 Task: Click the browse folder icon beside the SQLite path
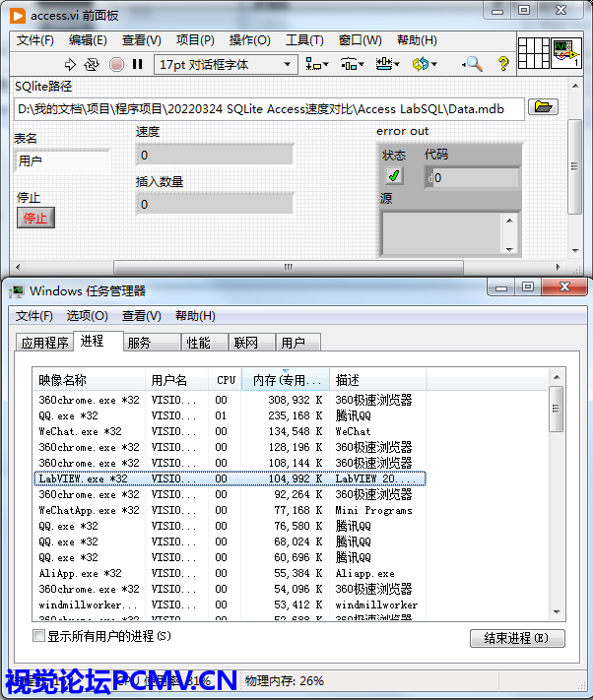point(543,107)
